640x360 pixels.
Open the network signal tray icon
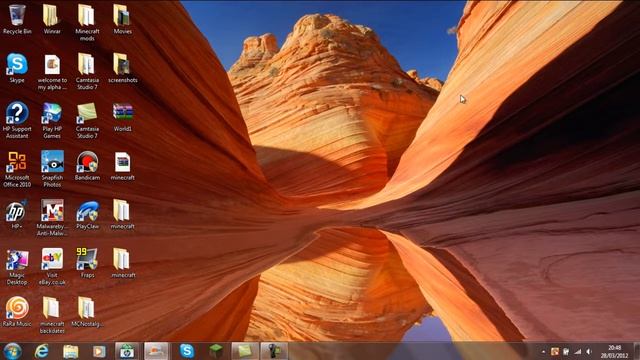point(578,351)
